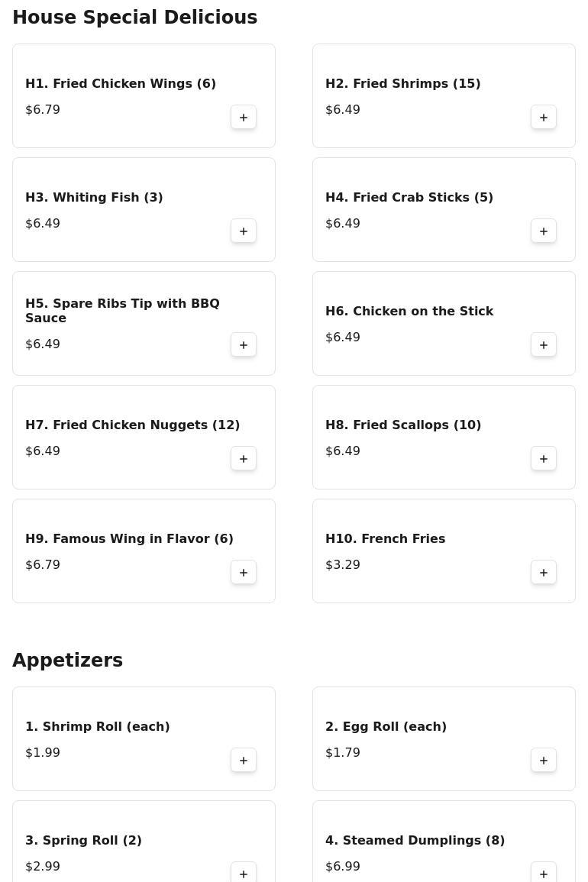Add H5 Spare Ribs Tip with BBQ Sauce

click(244, 344)
